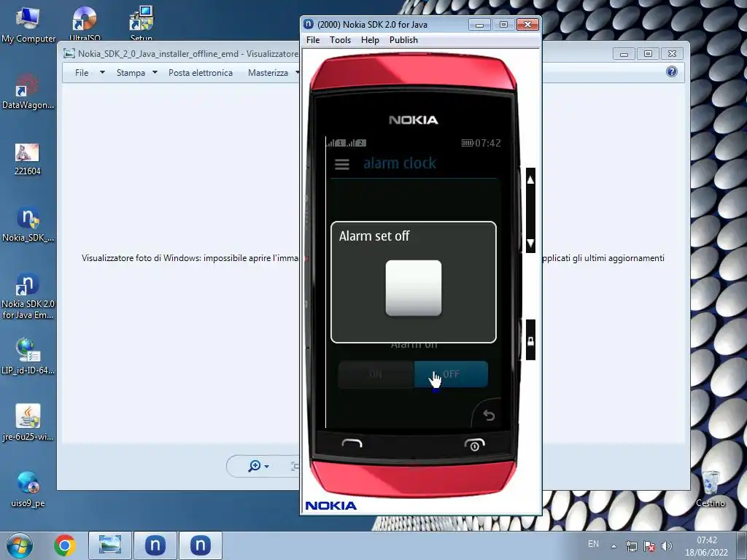The height and width of the screenshot is (560, 747).
Task: Tap the SIM 1 signal indicator
Action: click(x=336, y=142)
